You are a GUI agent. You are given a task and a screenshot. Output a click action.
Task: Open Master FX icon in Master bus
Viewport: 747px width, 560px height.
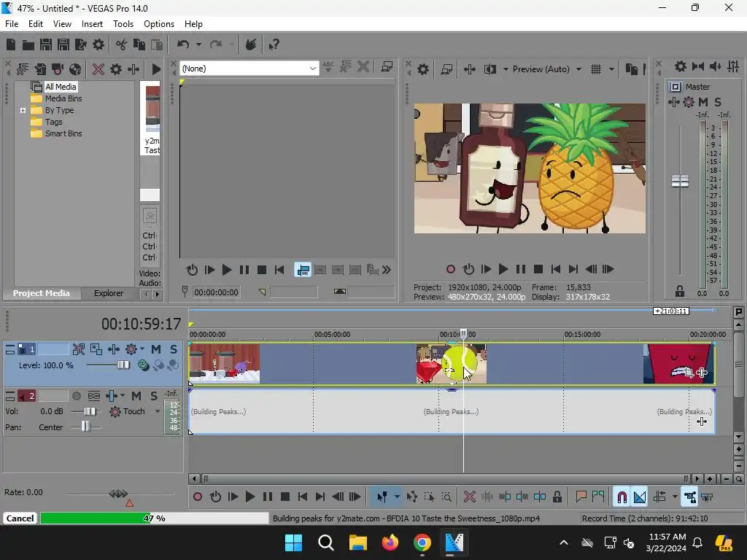[x=674, y=102]
